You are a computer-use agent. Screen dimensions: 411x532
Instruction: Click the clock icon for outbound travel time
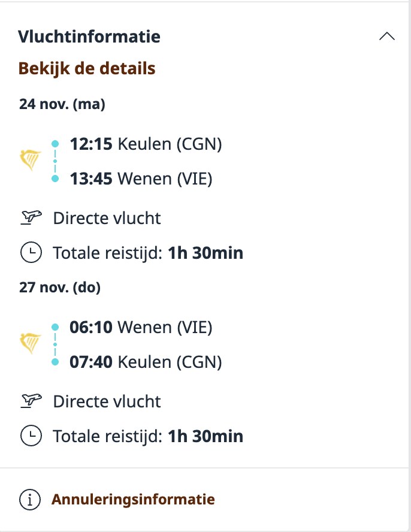tap(31, 253)
